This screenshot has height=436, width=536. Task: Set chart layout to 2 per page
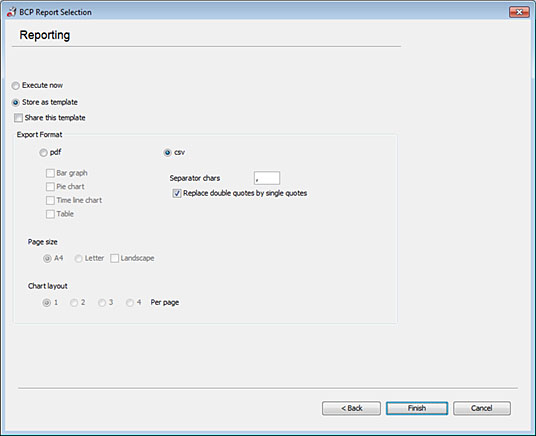(74, 303)
